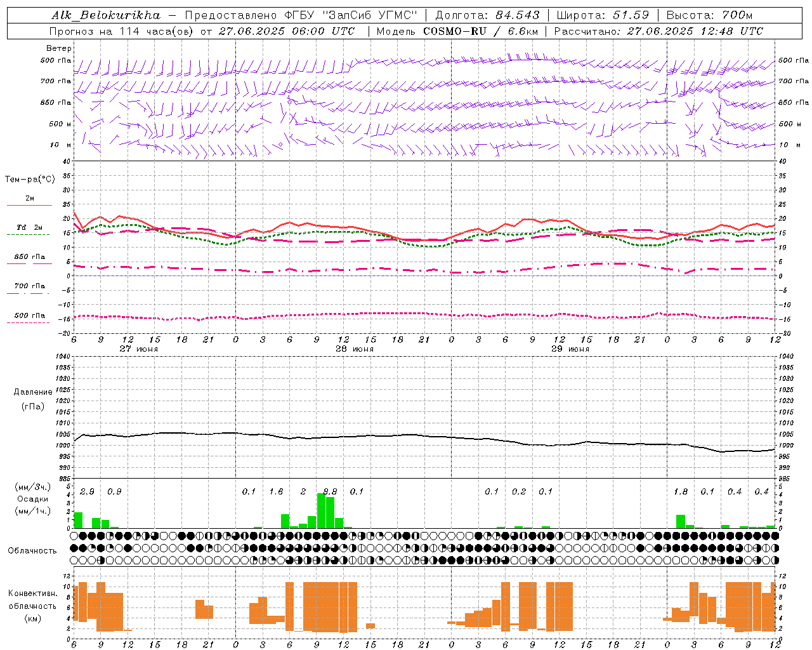
Task: Select the Тем-ра(°C) temperature panel label
Action: click(x=30, y=180)
